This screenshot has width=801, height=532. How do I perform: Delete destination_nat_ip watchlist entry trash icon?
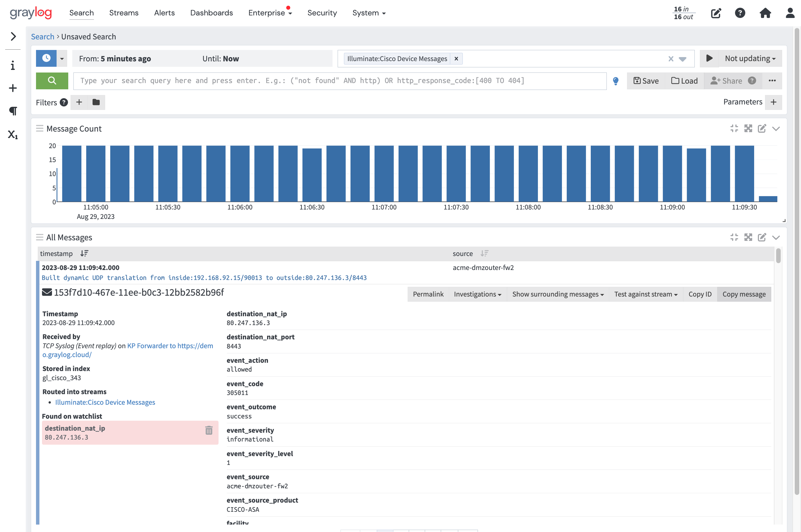(x=209, y=431)
